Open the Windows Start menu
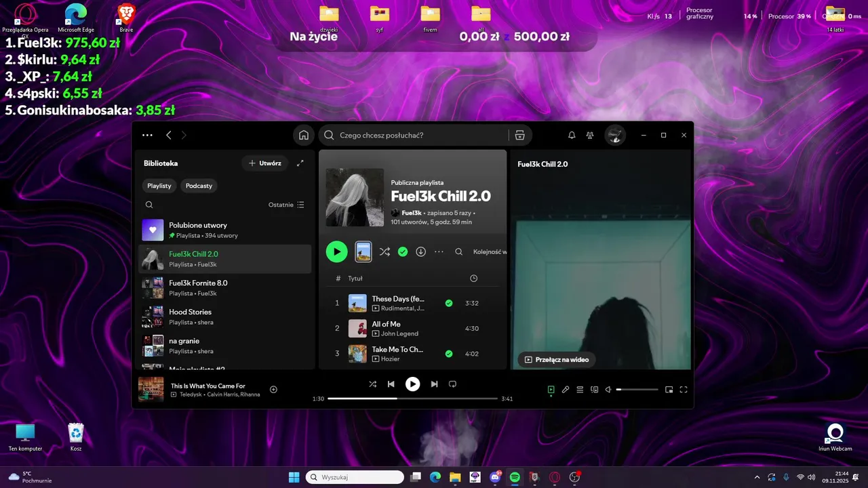 [294, 477]
